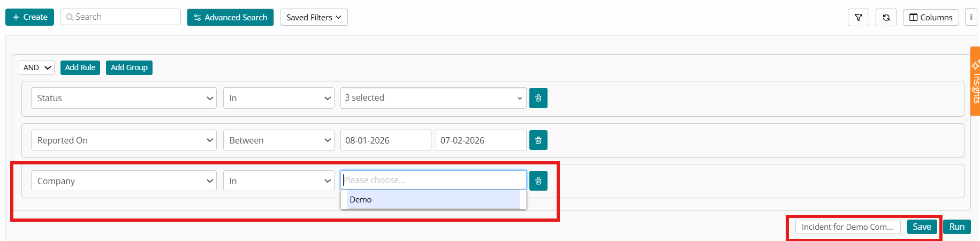Run the advanced search query

[956, 227]
